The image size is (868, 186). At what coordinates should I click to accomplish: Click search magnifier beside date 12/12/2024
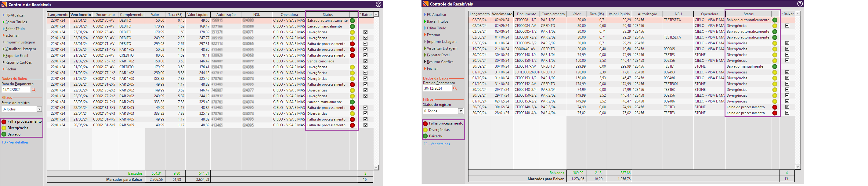click(33, 90)
